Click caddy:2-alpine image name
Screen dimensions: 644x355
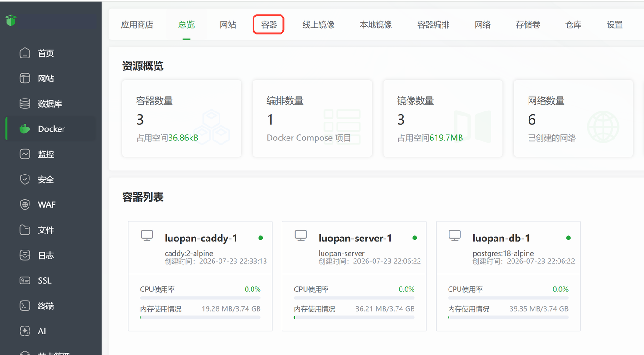pyautogui.click(x=189, y=253)
